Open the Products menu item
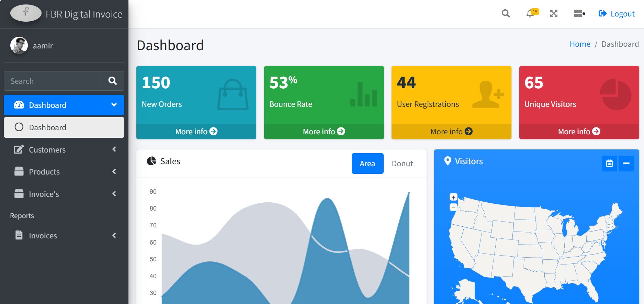The height and width of the screenshot is (304, 644). click(64, 172)
